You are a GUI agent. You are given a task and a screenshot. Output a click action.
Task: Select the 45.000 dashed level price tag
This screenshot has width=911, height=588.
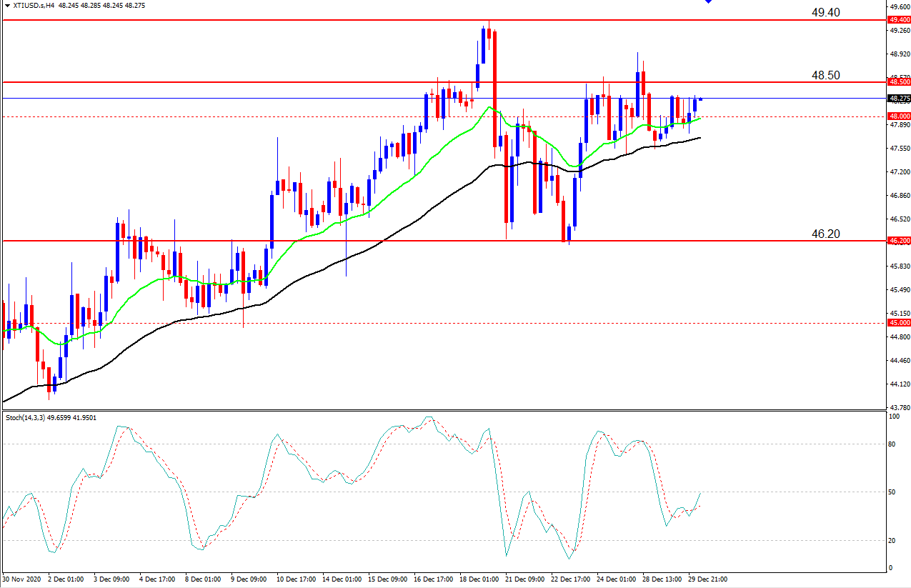coord(899,323)
